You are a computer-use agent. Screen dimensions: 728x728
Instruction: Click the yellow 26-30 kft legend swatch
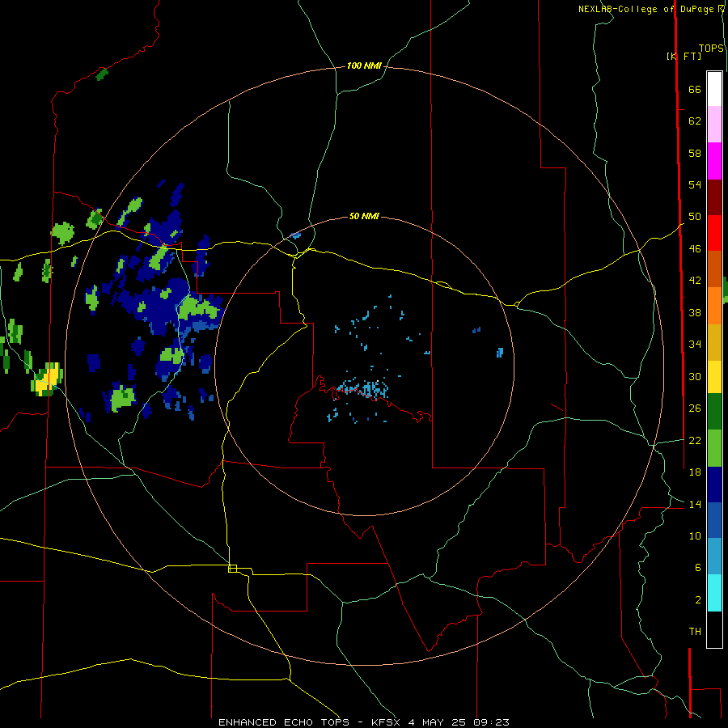pyautogui.click(x=714, y=377)
